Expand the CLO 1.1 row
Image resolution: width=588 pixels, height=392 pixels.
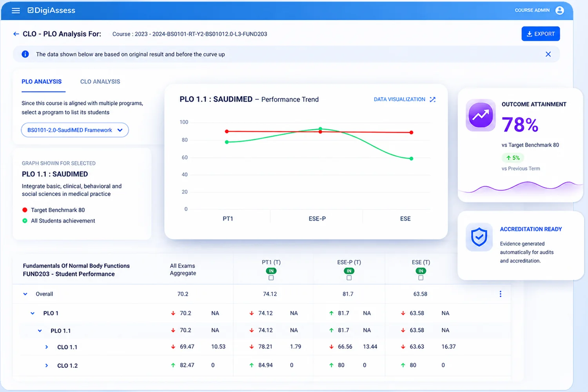[47, 347]
